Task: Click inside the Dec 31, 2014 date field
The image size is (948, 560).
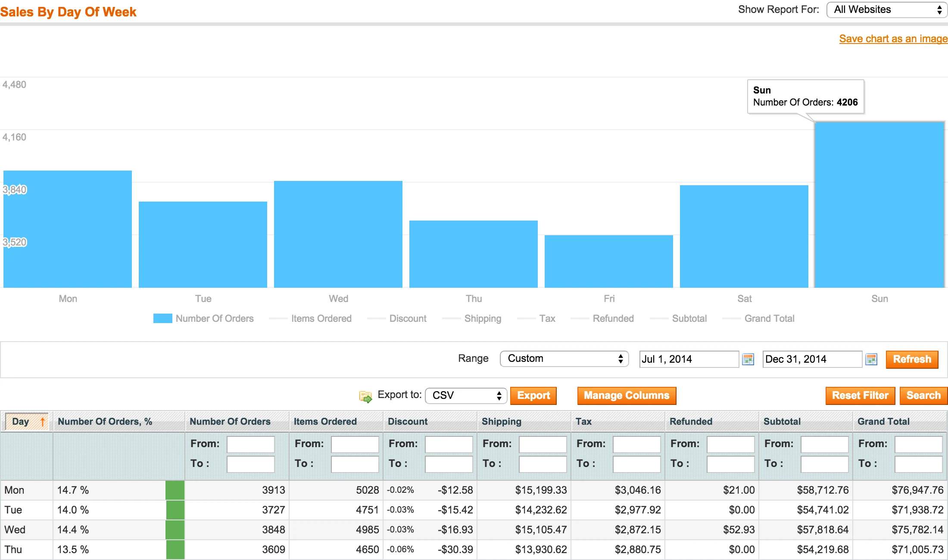Action: click(x=812, y=359)
